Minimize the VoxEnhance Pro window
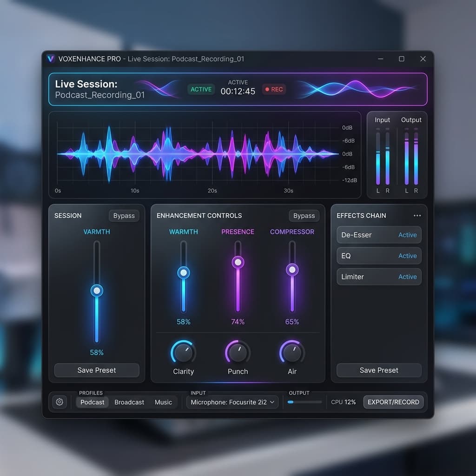Screen dimensions: 476x476 pos(380,59)
